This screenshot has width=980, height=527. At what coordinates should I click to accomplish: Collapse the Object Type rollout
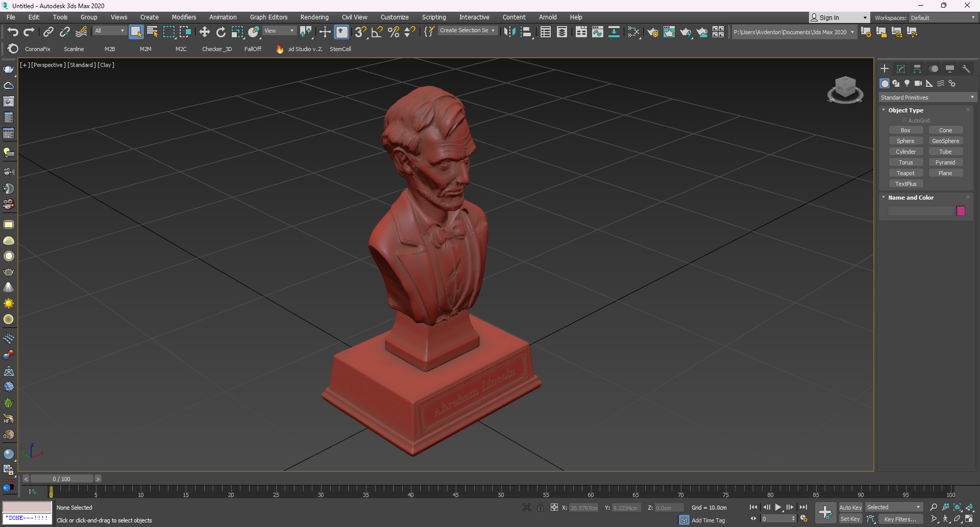pyautogui.click(x=905, y=110)
